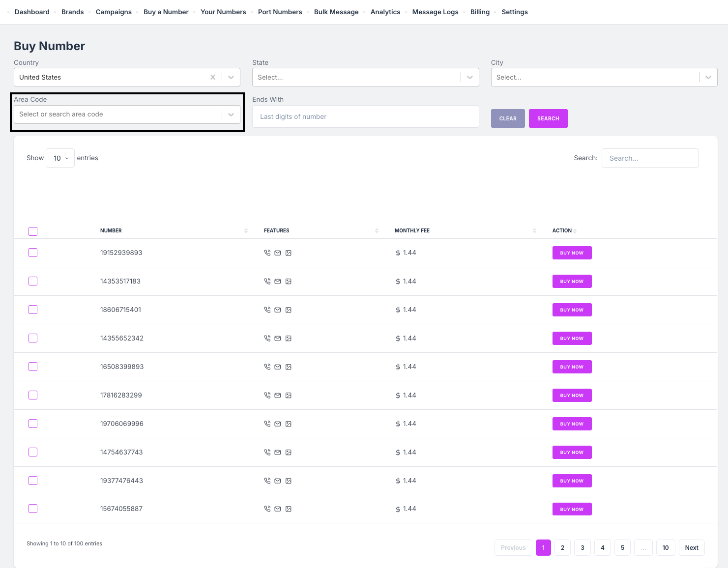Clear the United States country selection with X

(x=213, y=77)
